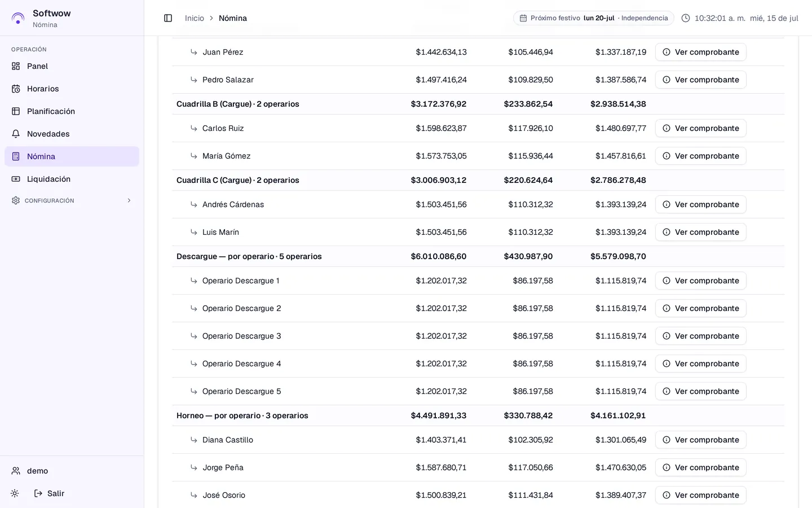Open Ver comprobante for José Osorio
This screenshot has width=812, height=508.
coord(701,495)
